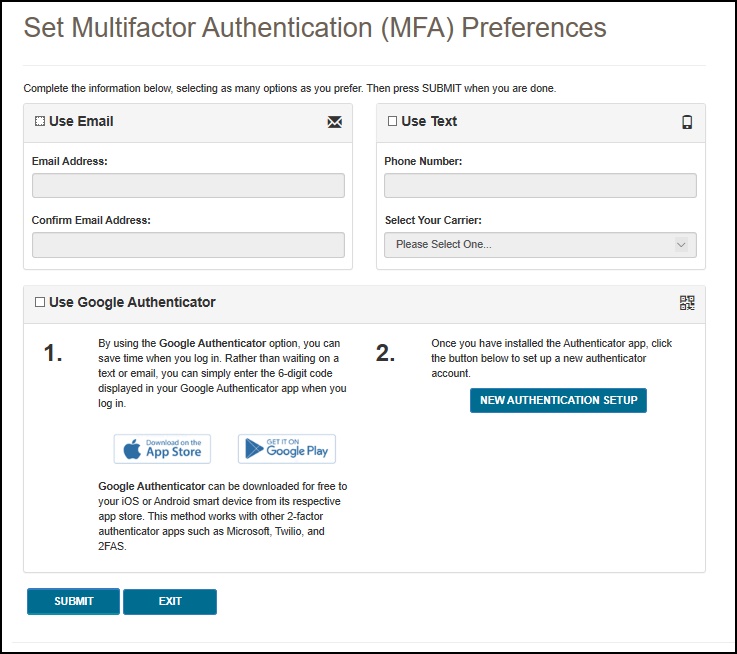The height and width of the screenshot is (654, 737).
Task: Open the Download on the App Store link
Action: pyautogui.click(x=163, y=450)
